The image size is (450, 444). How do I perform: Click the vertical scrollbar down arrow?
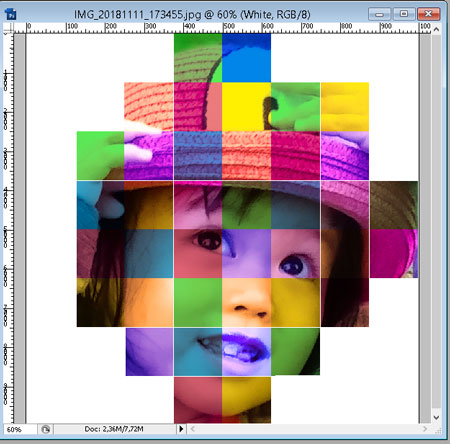point(436,418)
